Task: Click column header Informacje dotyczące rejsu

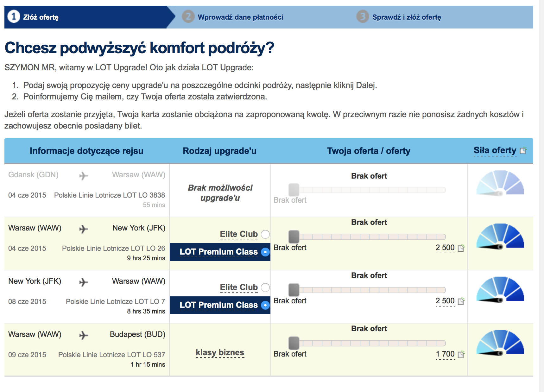Action: (86, 151)
